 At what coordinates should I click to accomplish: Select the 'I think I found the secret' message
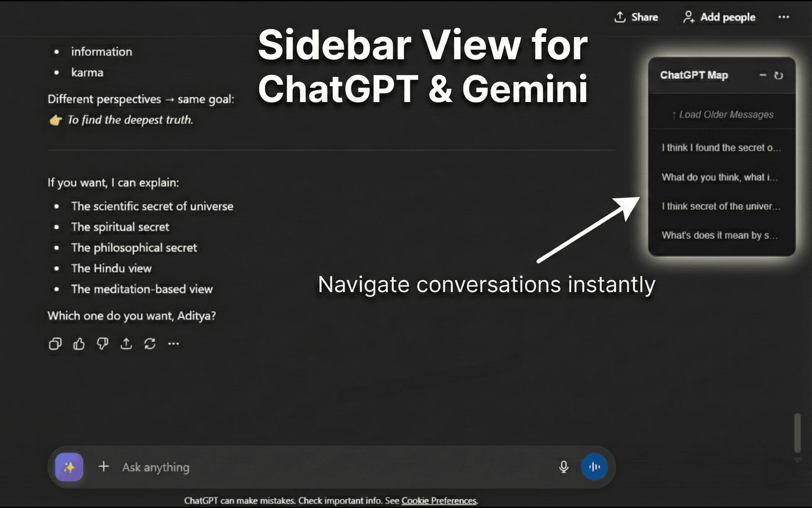click(722, 147)
